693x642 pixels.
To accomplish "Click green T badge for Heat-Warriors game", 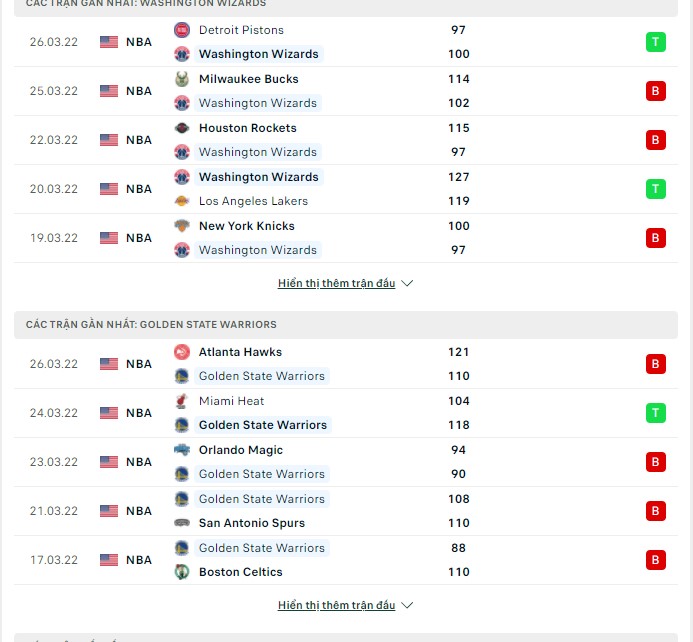I will click(655, 413).
